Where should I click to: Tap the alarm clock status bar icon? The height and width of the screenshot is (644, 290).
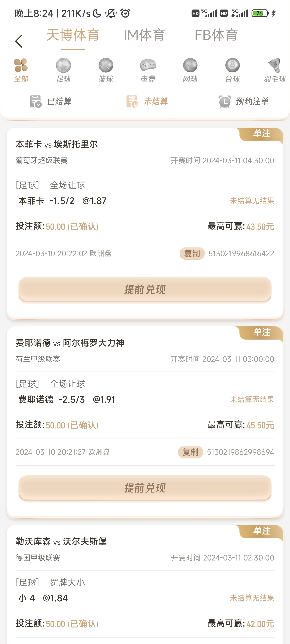tap(125, 13)
